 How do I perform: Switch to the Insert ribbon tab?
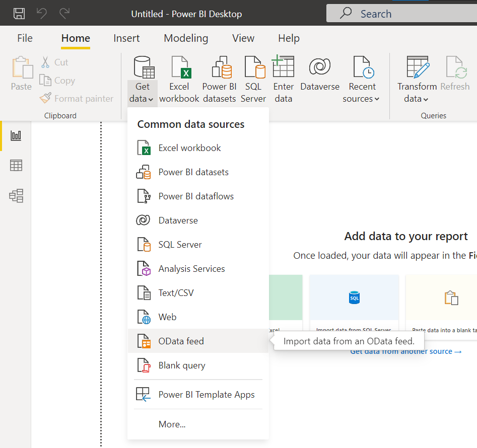tap(126, 38)
